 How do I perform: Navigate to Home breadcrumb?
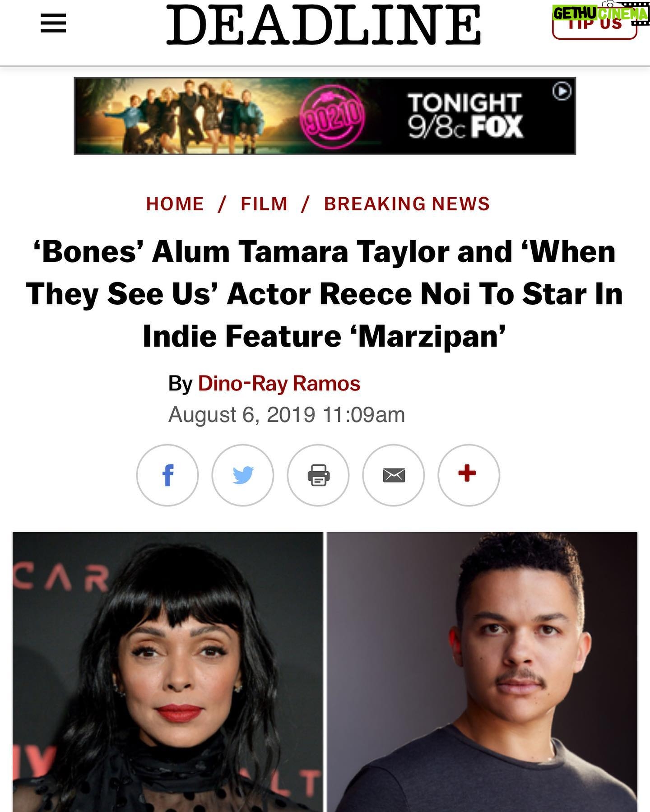point(175,204)
